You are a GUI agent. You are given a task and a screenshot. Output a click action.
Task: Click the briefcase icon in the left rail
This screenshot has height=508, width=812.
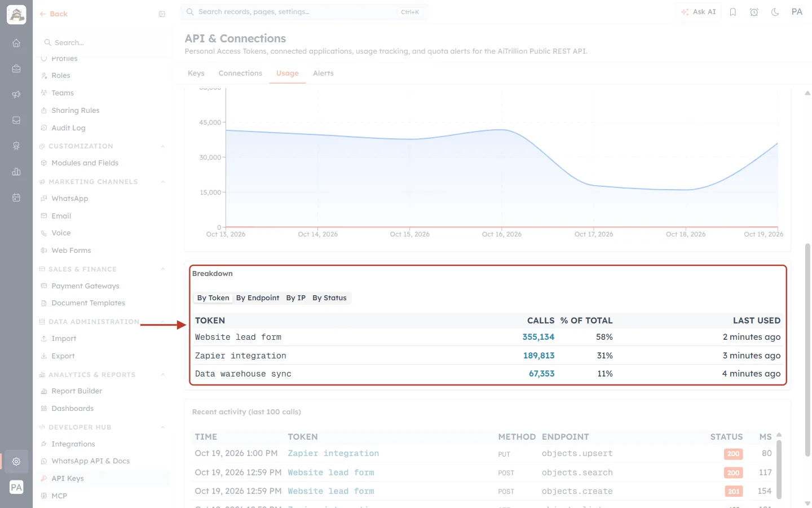16,69
